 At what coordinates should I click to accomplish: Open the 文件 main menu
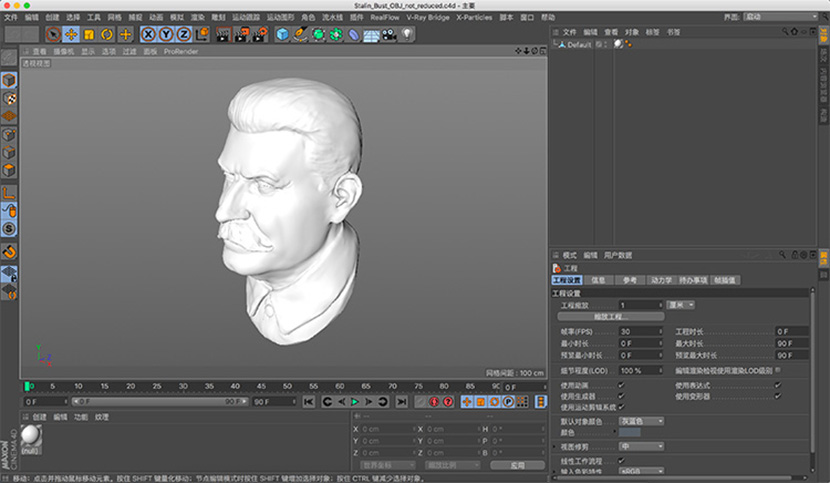click(x=11, y=17)
